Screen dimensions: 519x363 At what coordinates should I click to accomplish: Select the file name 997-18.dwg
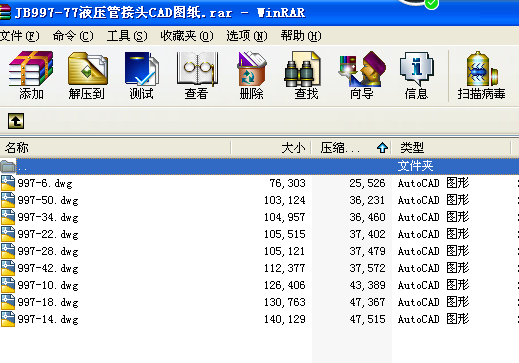point(48,302)
